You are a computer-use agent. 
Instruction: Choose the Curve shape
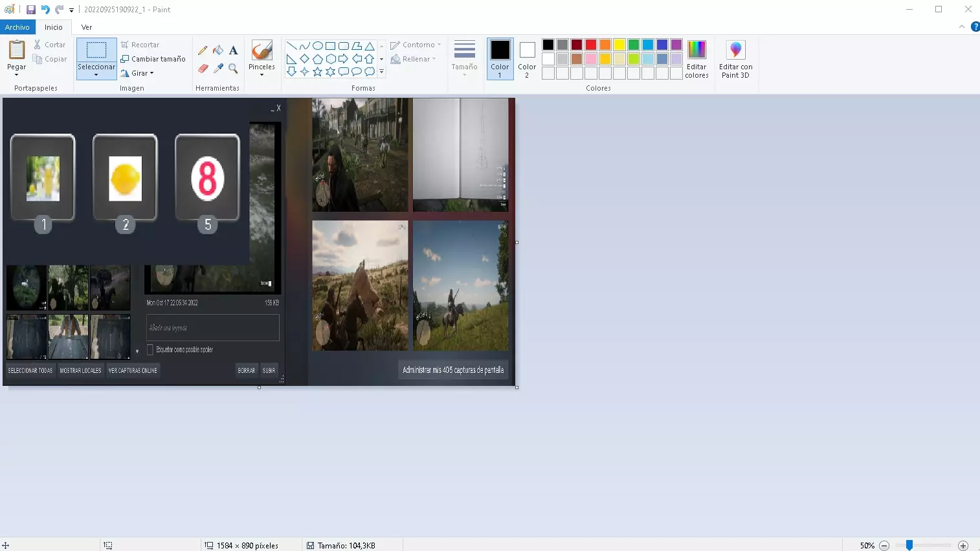click(x=304, y=46)
